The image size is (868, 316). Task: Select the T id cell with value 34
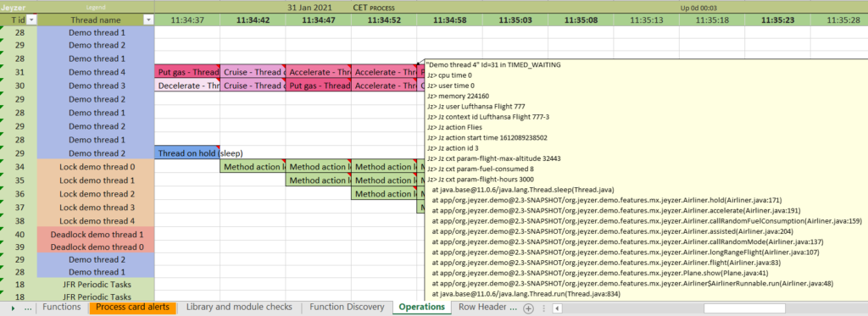click(19, 167)
